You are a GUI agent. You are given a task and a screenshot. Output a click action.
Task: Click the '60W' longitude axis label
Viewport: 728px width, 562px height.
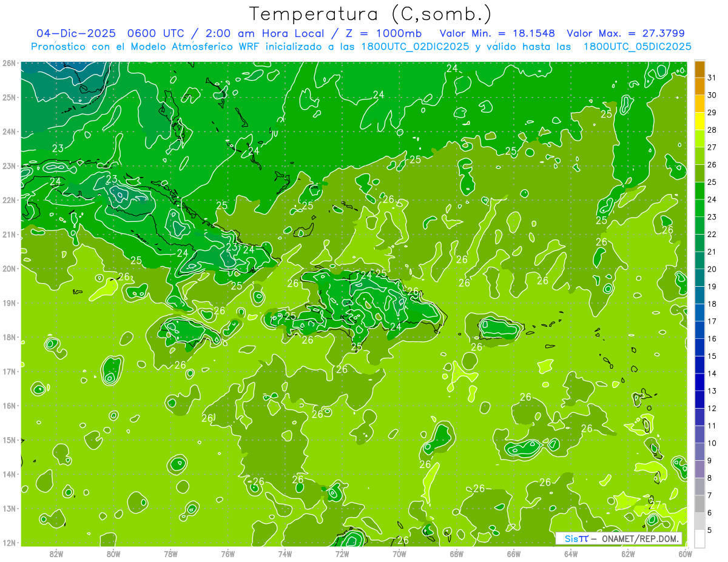coord(685,554)
